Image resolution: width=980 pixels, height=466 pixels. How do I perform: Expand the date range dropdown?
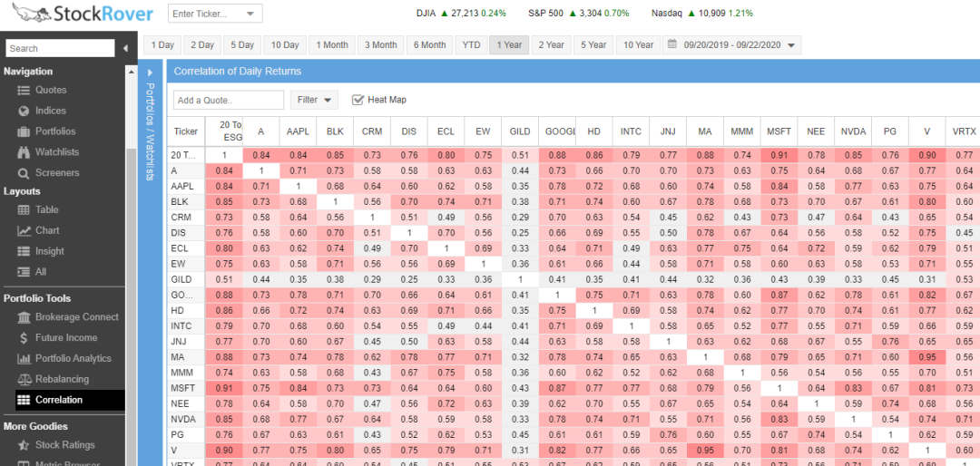pos(791,45)
